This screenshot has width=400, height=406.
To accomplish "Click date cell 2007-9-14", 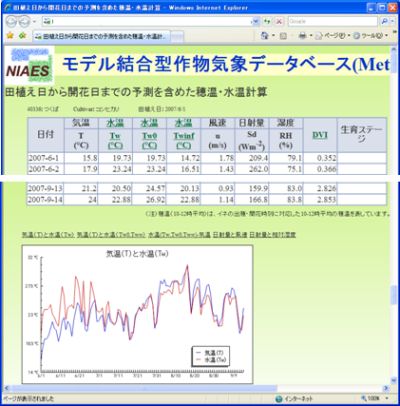I will [x=46, y=199].
